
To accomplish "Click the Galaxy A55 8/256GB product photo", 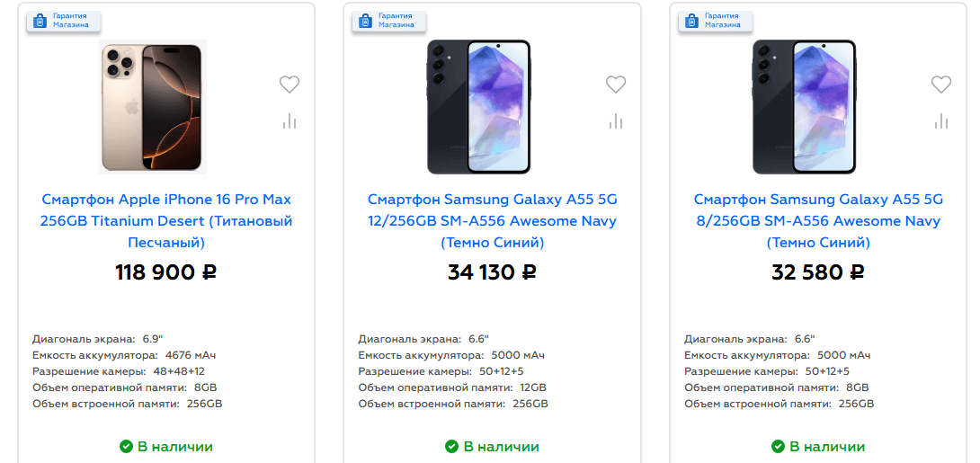I will tap(805, 106).
